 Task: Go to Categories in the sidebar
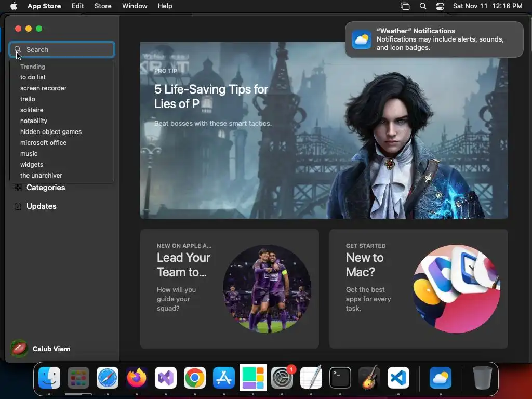(x=46, y=188)
